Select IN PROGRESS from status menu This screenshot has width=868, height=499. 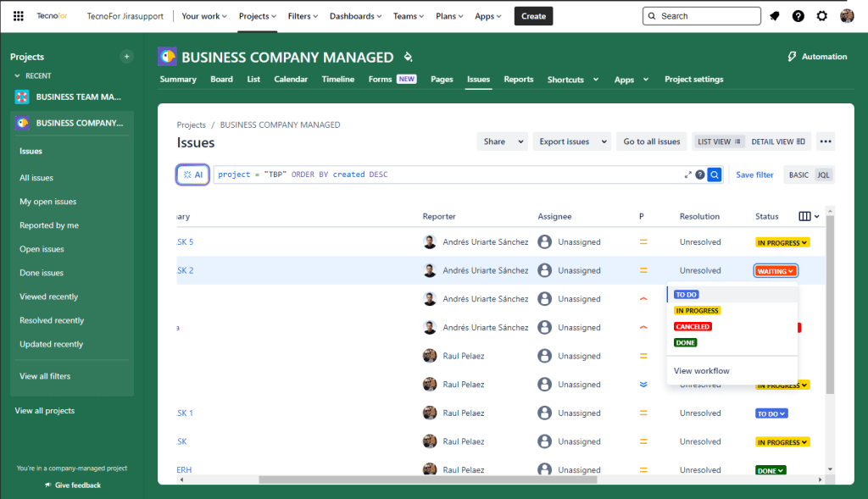pyautogui.click(x=697, y=311)
